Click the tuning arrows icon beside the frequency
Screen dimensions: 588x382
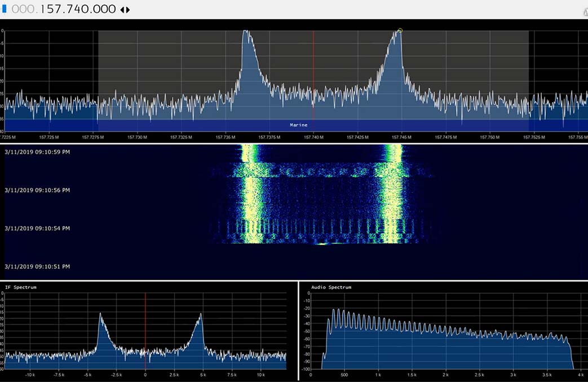tap(125, 10)
